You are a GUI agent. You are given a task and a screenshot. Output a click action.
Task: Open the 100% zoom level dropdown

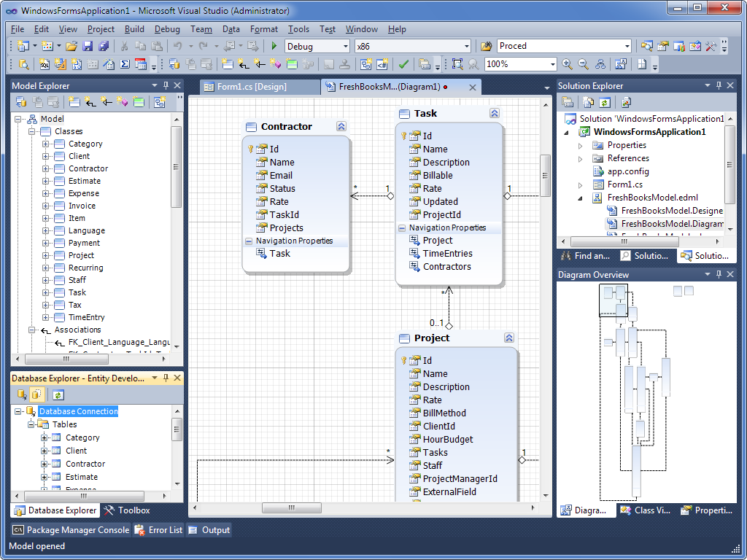[x=553, y=64]
